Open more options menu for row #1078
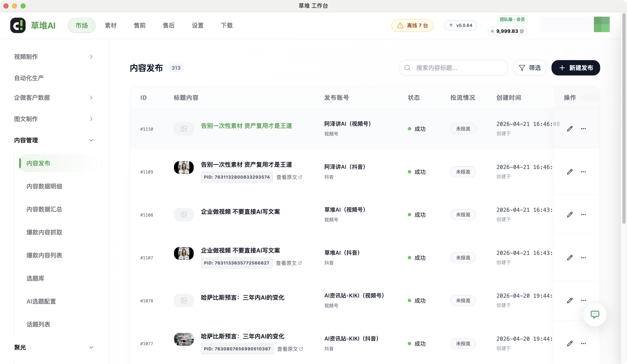The image size is (627, 364). click(583, 300)
